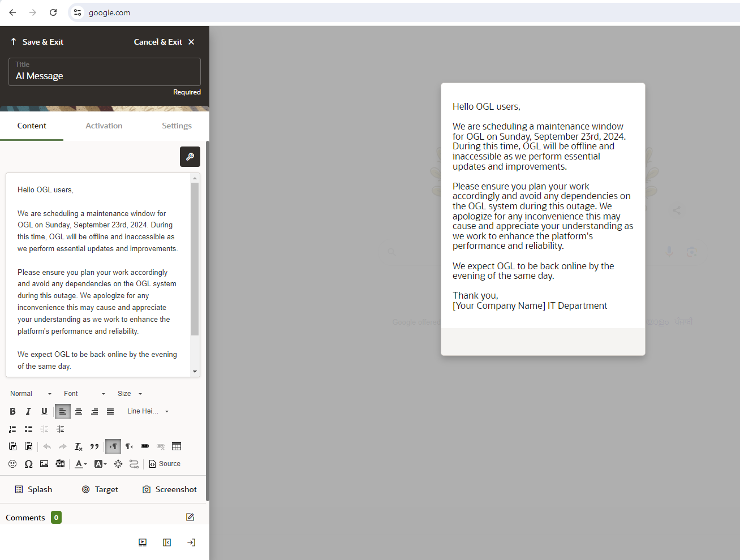Insert a numbered list
Viewport: 740px width, 560px height.
12,429
